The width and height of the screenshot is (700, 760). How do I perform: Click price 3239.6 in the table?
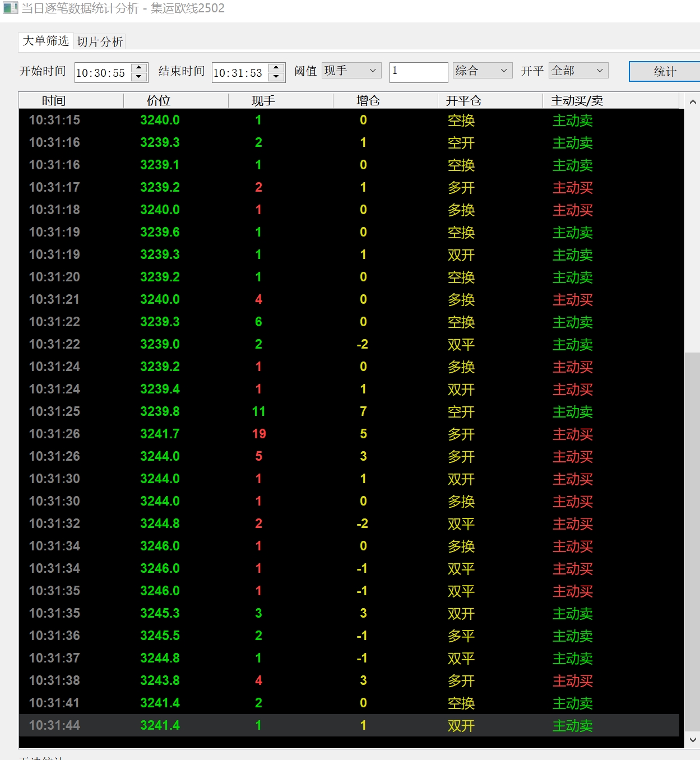[160, 232]
